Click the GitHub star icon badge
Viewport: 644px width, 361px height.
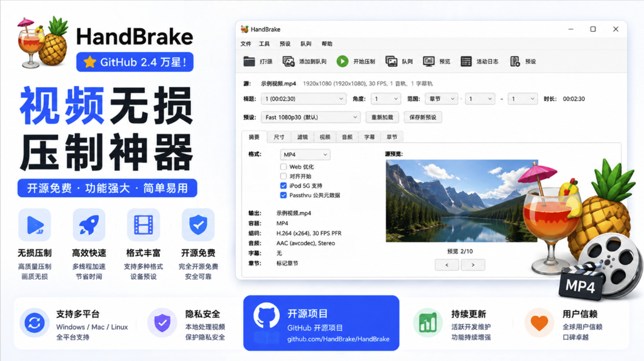click(90, 62)
